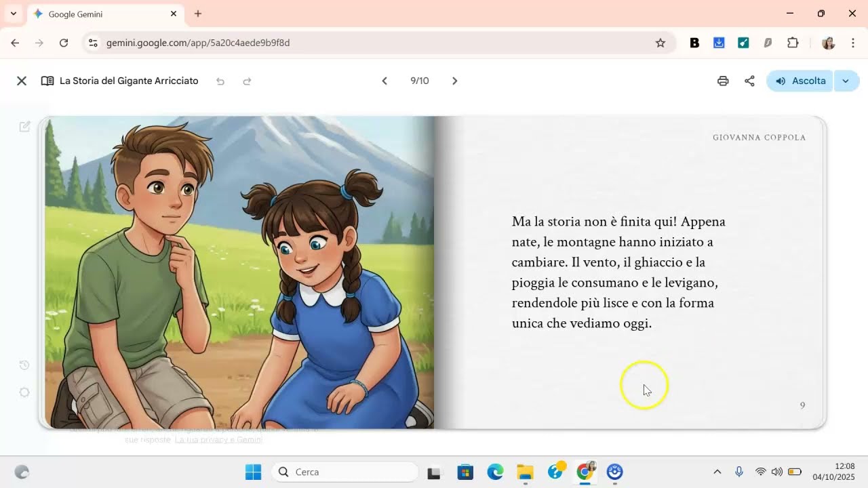
Task: Click the title La Storia del Gigante Arricciato
Action: pyautogui.click(x=129, y=81)
